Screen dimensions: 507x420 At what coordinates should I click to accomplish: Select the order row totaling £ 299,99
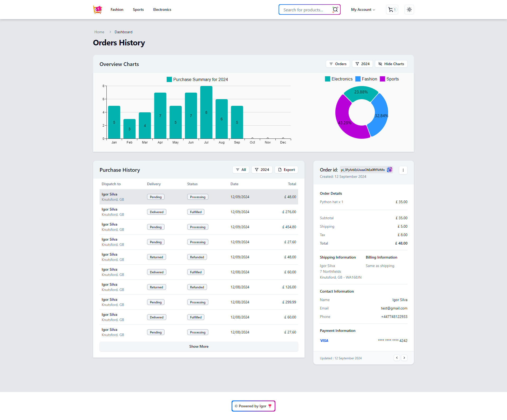pyautogui.click(x=199, y=302)
